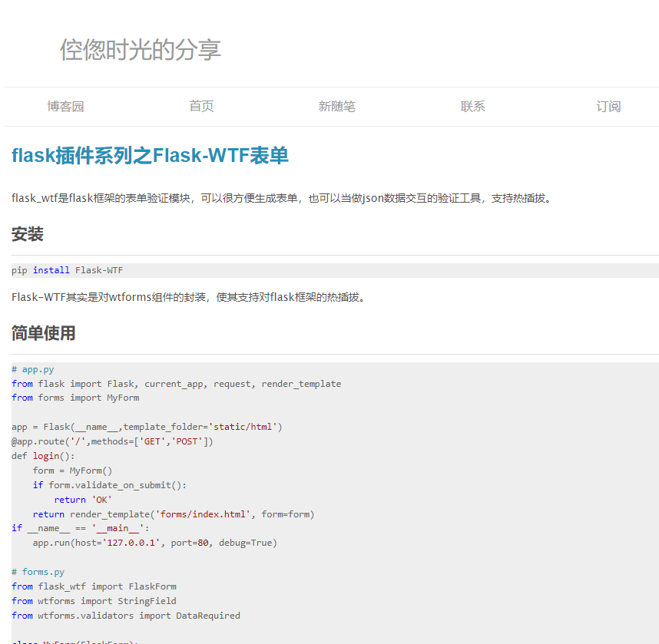Viewport: 659px width, 644px height.
Task: Select the # forms.py comment line
Action: [x=37, y=572]
